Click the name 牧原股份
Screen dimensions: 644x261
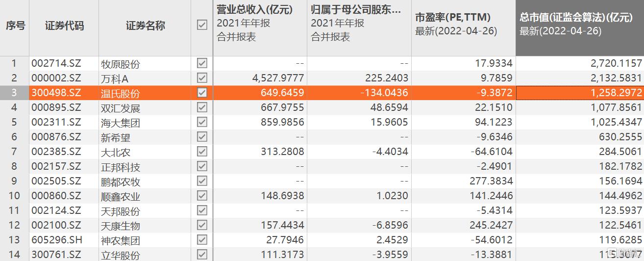[121, 64]
